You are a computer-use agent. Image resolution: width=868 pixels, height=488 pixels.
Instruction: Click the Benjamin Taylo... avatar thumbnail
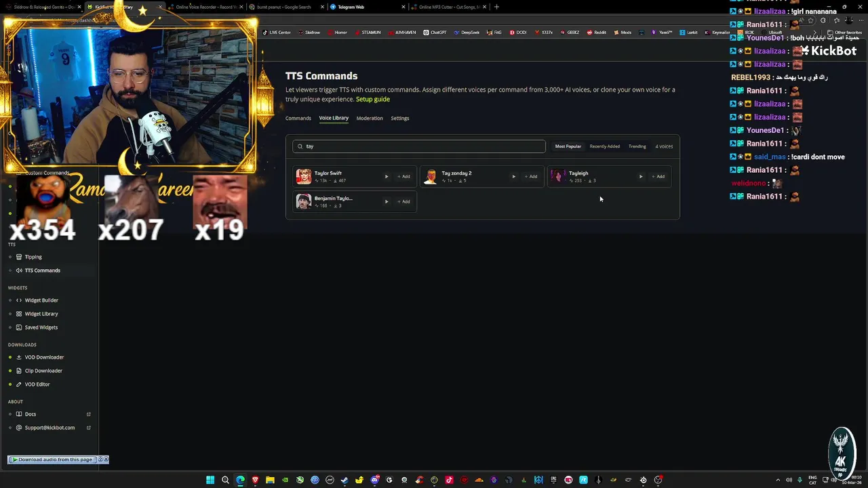[x=304, y=201]
